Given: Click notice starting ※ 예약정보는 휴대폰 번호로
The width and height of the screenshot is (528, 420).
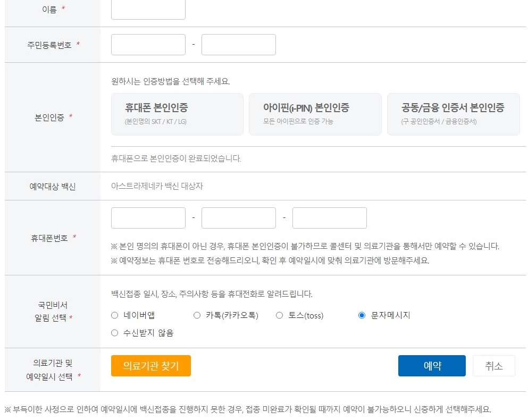Looking at the screenshot, I should point(270,261).
